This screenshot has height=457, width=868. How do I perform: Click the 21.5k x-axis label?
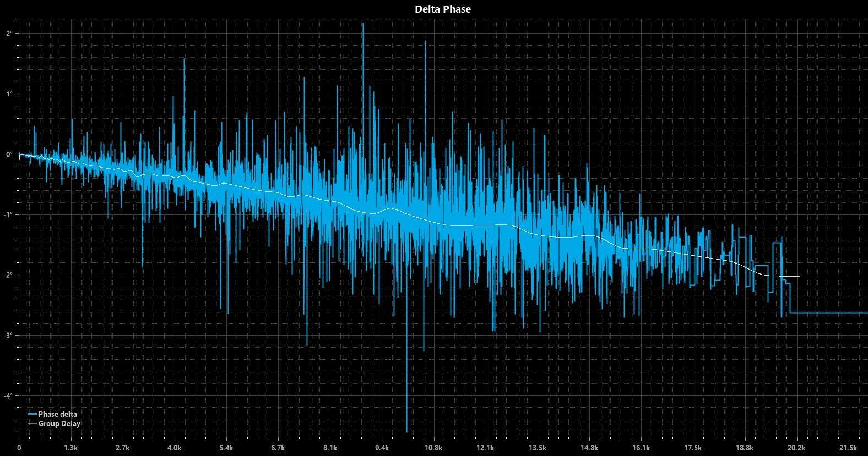click(x=848, y=448)
